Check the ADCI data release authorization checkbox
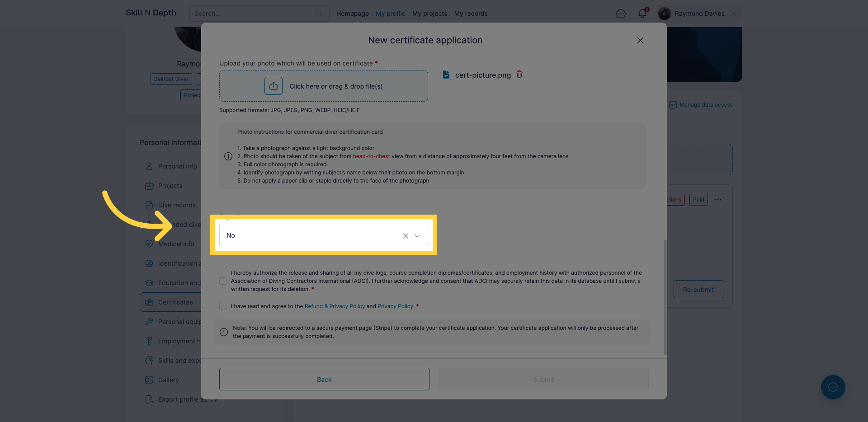 click(222, 281)
